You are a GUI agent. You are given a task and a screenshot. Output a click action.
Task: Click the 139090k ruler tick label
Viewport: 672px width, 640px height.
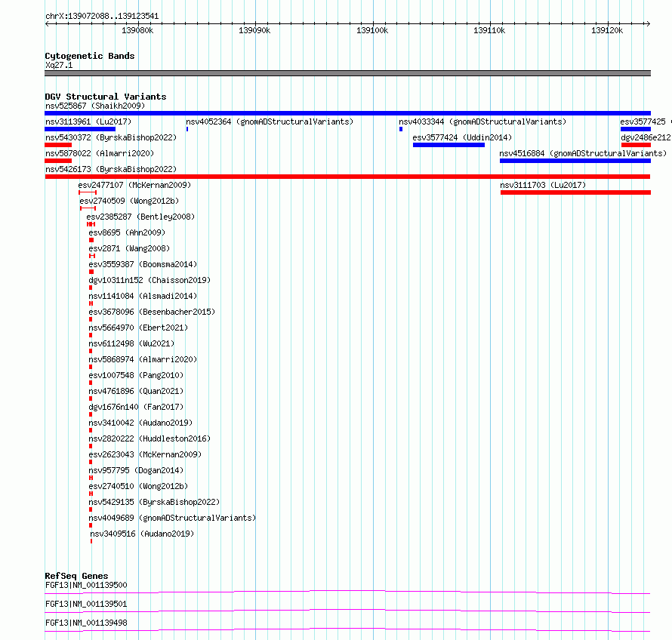point(254,30)
